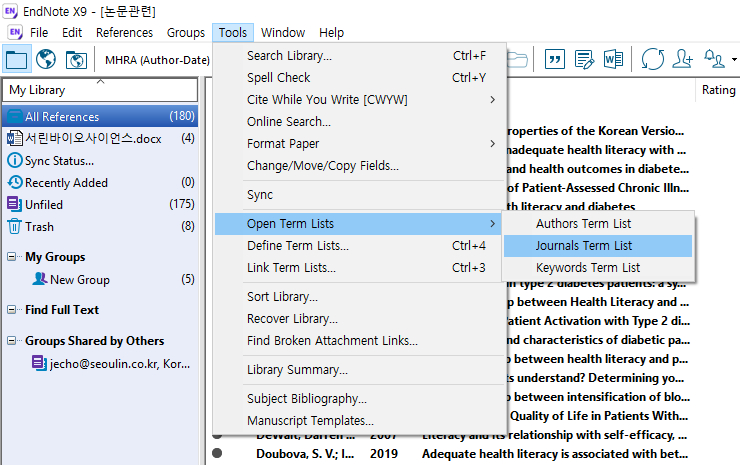The height and width of the screenshot is (465, 740).
Task: Click the Open Term Lists submenu arrow
Action: coord(492,224)
